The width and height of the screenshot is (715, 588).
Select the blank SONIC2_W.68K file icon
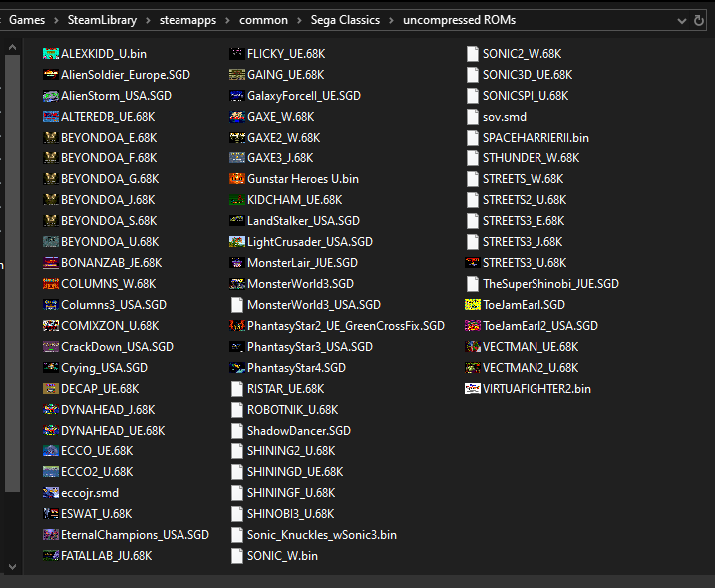pyautogui.click(x=473, y=54)
